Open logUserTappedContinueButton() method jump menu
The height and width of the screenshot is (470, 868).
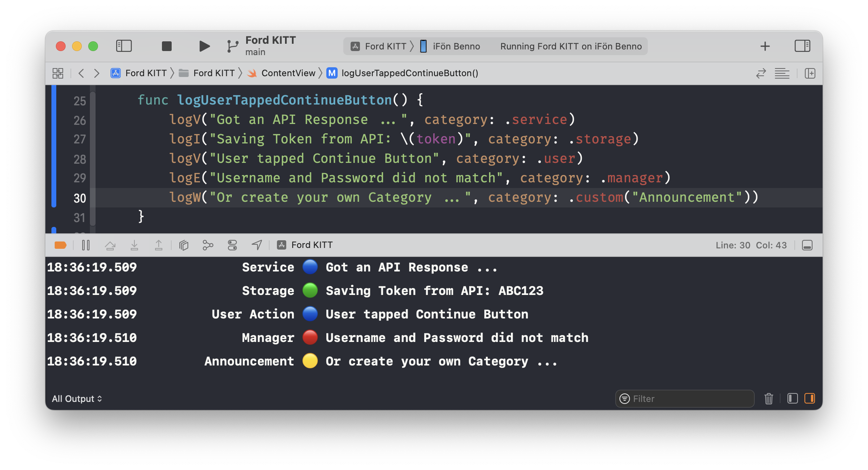tap(403, 73)
